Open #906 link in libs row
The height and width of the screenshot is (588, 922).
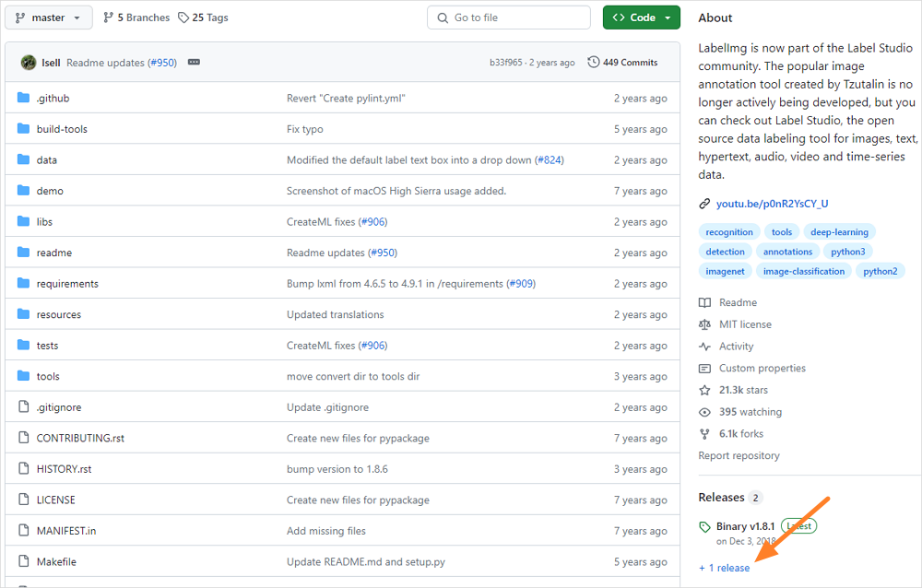tap(372, 222)
